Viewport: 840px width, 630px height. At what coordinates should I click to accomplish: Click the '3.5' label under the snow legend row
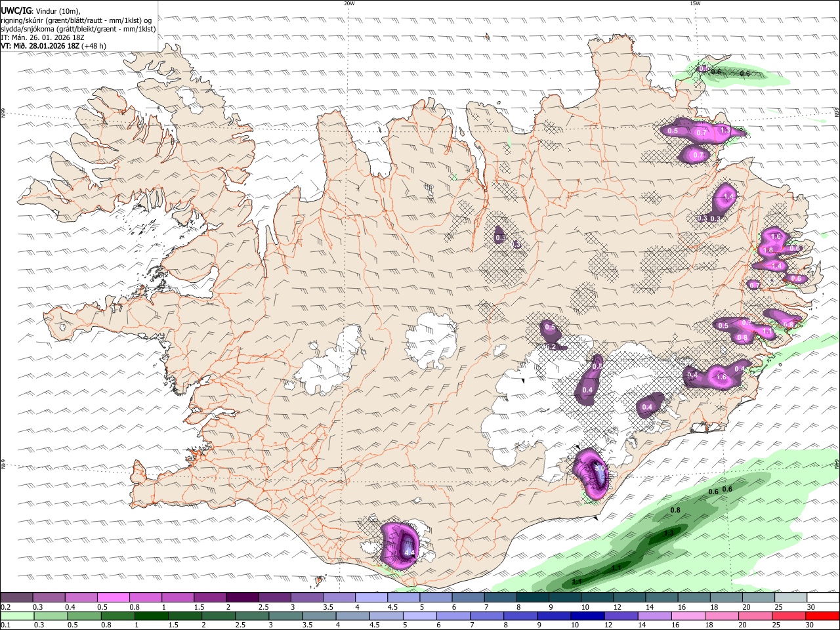[328, 607]
